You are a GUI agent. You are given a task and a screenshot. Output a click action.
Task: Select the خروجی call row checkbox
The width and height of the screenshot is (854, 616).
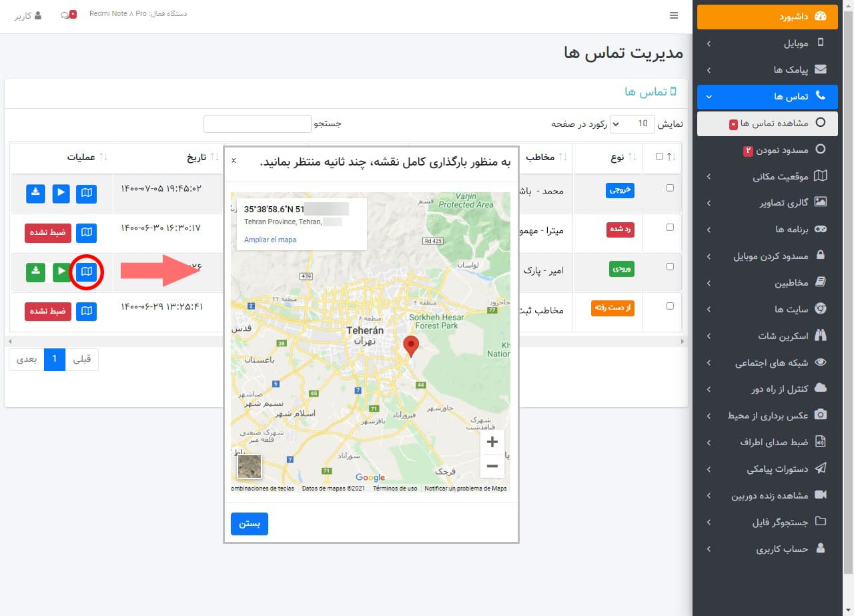click(671, 188)
